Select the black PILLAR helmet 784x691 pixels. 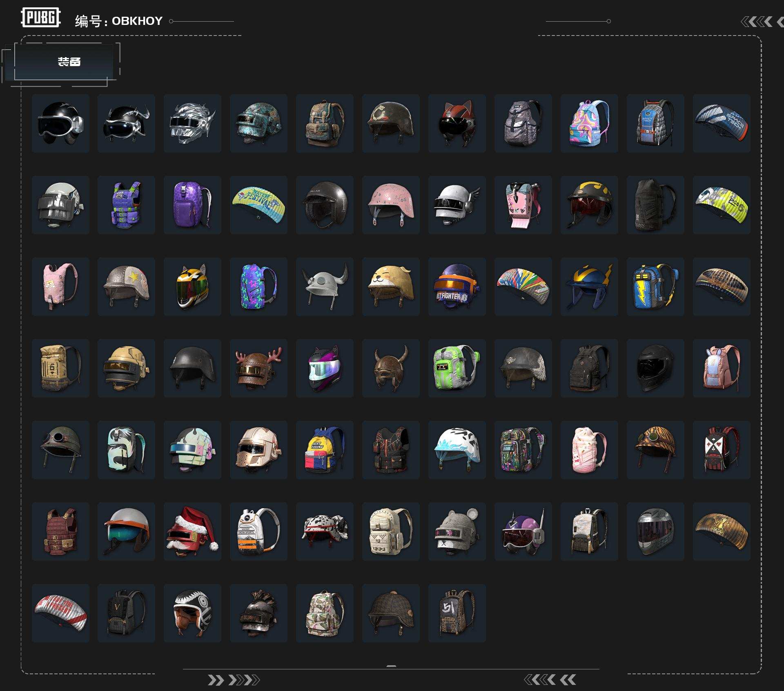point(325,205)
